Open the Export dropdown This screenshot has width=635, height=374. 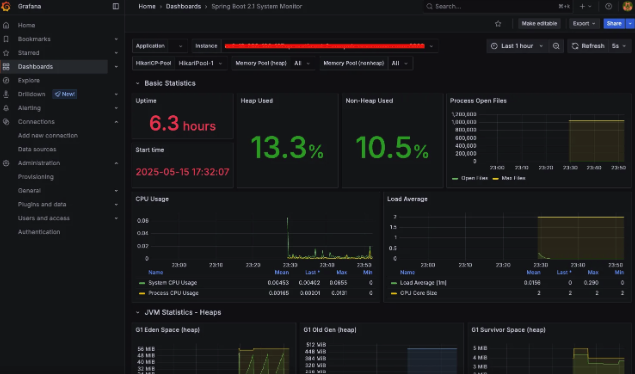(x=584, y=23)
